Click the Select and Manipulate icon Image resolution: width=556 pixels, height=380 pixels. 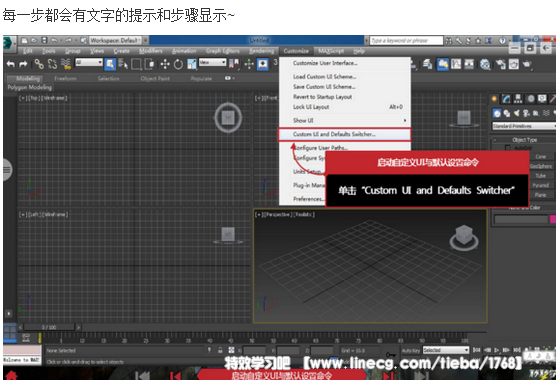249,64
